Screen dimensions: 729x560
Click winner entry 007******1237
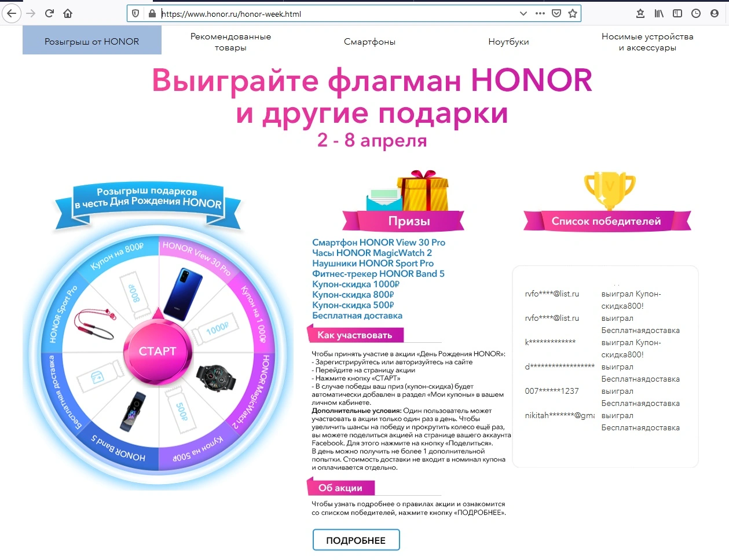click(552, 391)
